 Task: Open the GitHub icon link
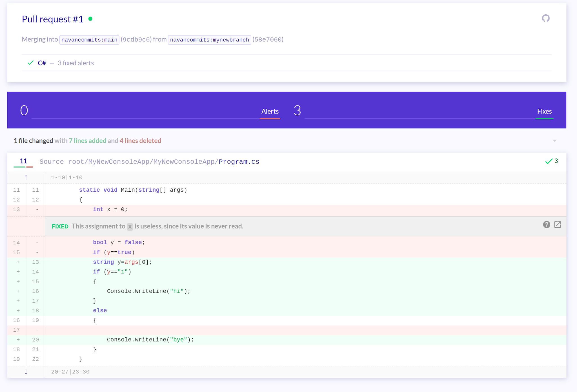546,18
